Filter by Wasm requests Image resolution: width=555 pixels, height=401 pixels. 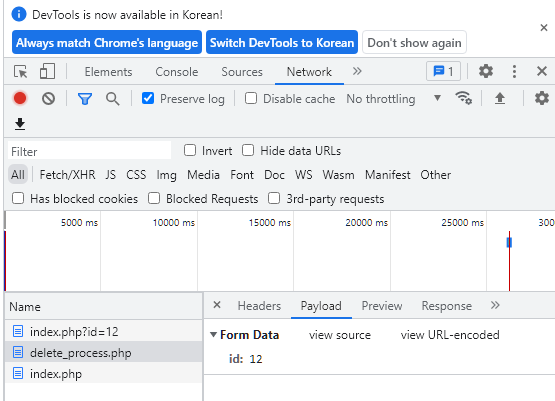(338, 175)
